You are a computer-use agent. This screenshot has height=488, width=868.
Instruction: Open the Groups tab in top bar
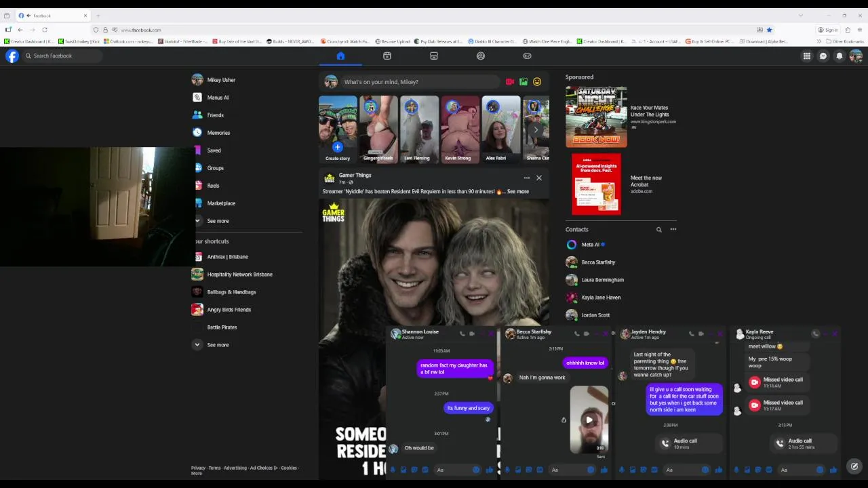tap(481, 56)
